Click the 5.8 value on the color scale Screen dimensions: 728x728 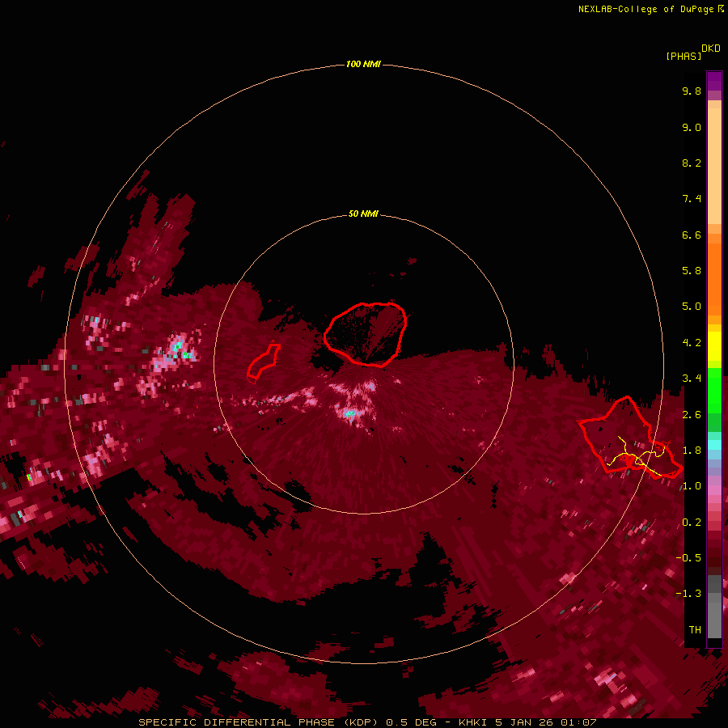pos(692,271)
